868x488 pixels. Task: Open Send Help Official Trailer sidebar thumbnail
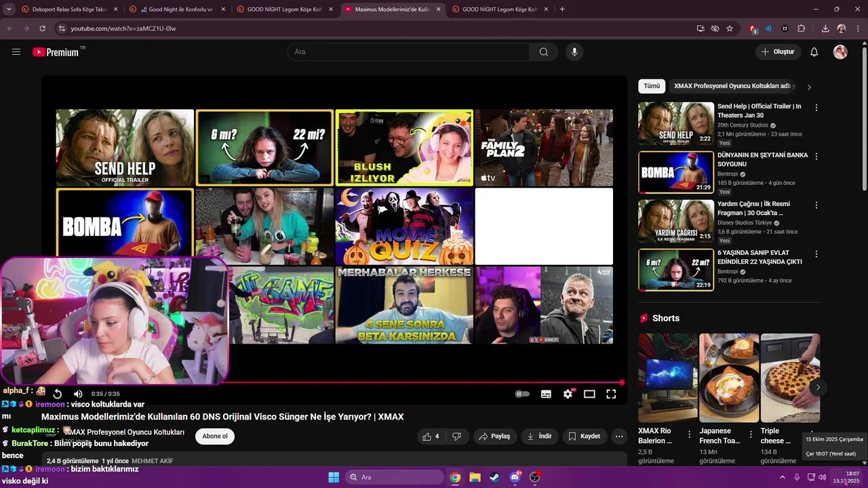pyautogui.click(x=676, y=123)
